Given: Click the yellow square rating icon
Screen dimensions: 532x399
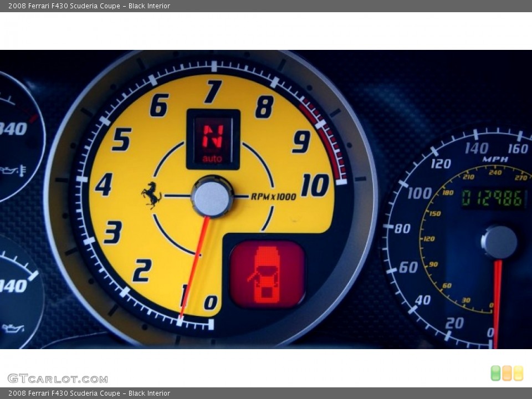Looking at the screenshot, I should click(519, 373).
